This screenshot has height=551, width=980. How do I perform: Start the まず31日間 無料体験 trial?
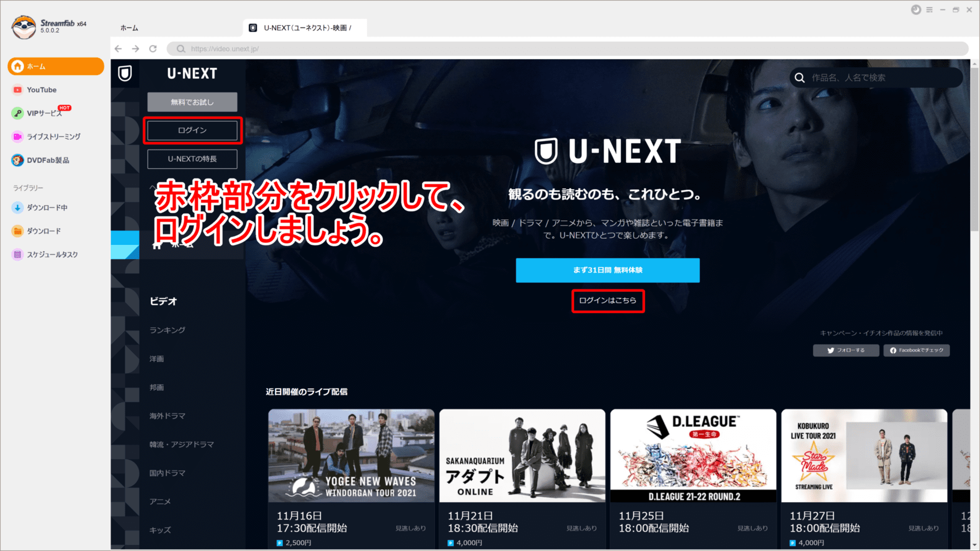pyautogui.click(x=608, y=270)
